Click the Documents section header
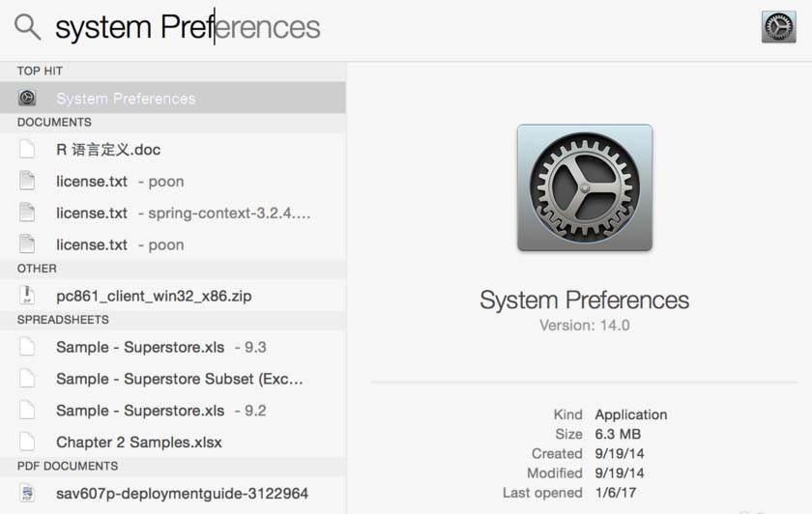The width and height of the screenshot is (812, 514). tap(54, 123)
